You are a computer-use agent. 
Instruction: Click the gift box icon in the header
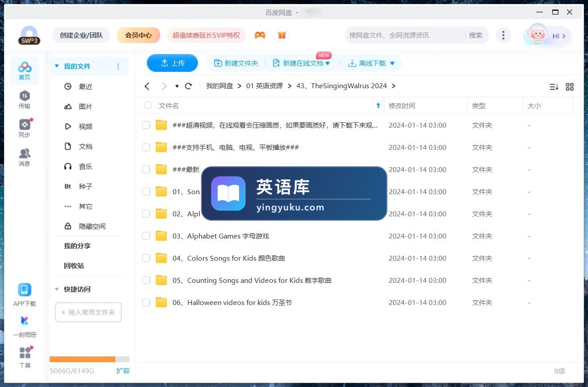coord(282,35)
